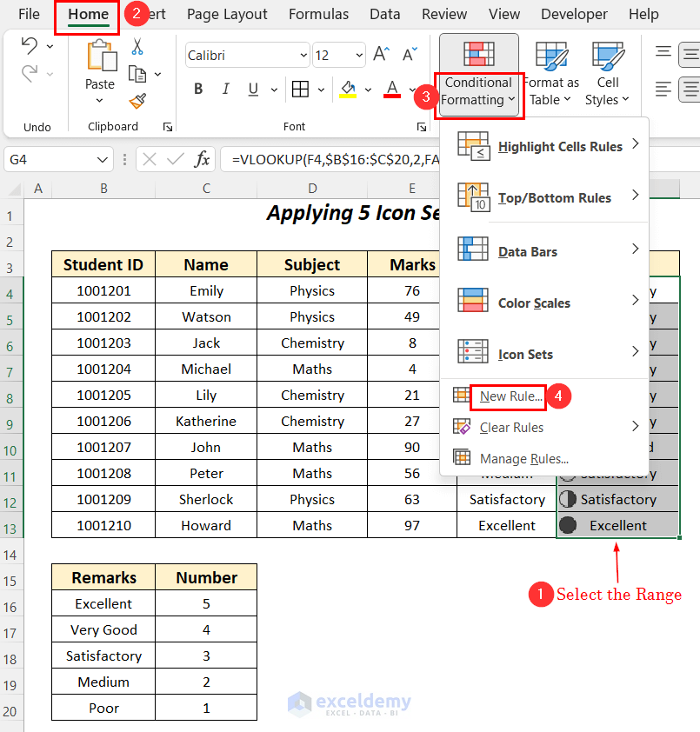Click the align left lines icon
Image resolution: width=700 pixels, height=732 pixels.
[663, 89]
